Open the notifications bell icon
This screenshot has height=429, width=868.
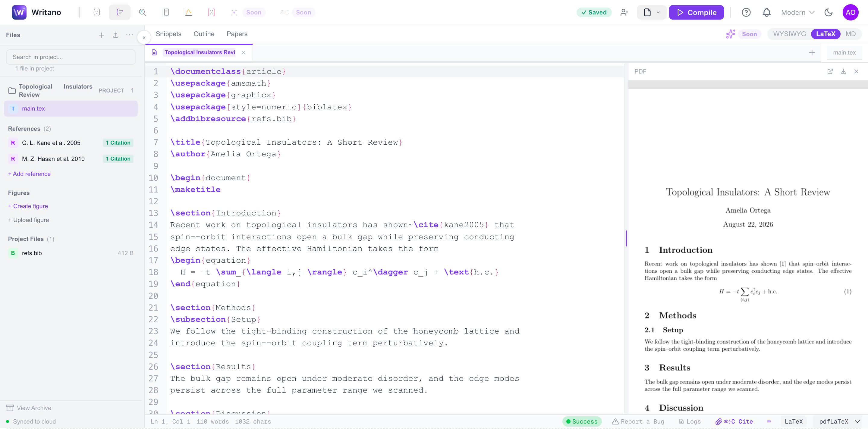(x=766, y=12)
